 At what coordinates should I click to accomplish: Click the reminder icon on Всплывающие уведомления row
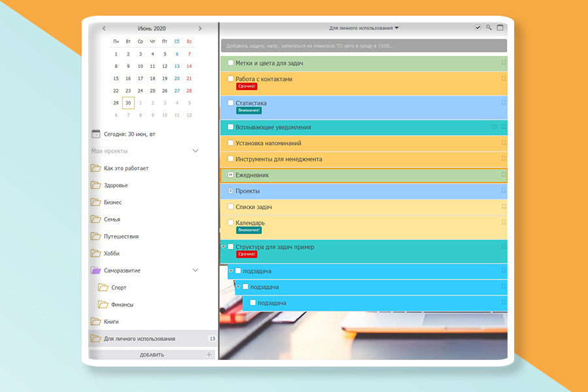[x=494, y=127]
